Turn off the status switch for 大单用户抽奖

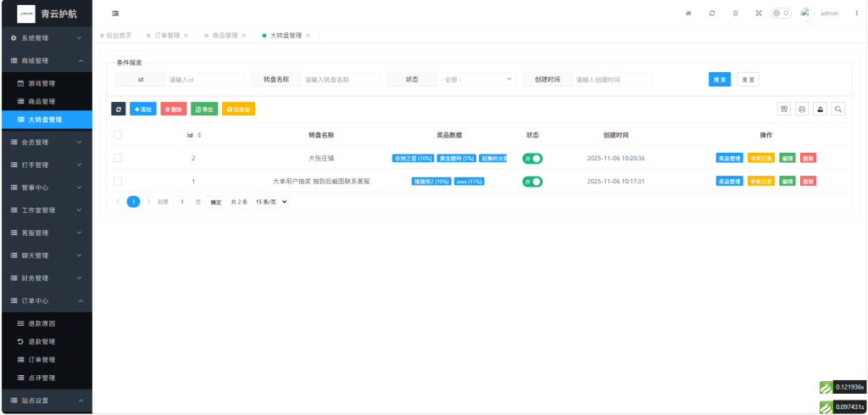tap(532, 182)
